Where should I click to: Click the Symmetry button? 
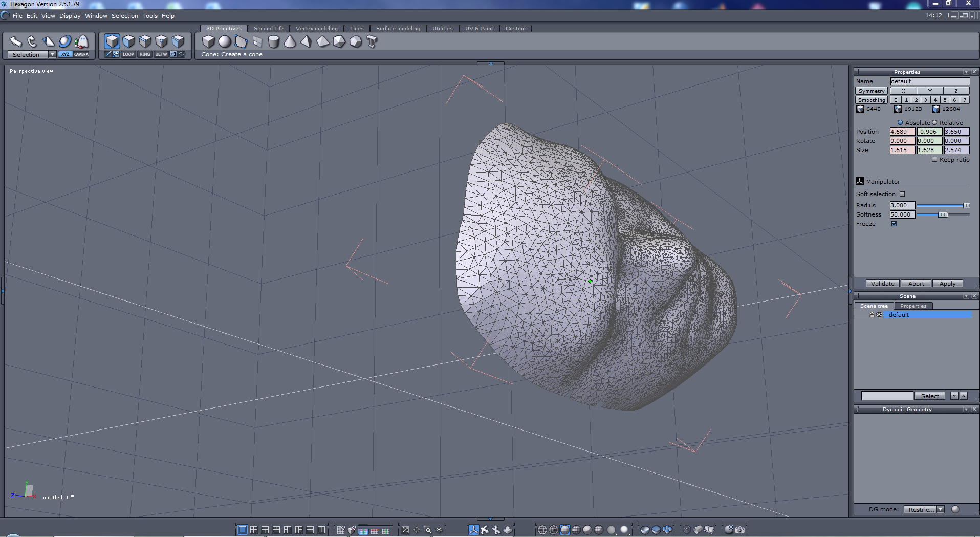coord(872,91)
